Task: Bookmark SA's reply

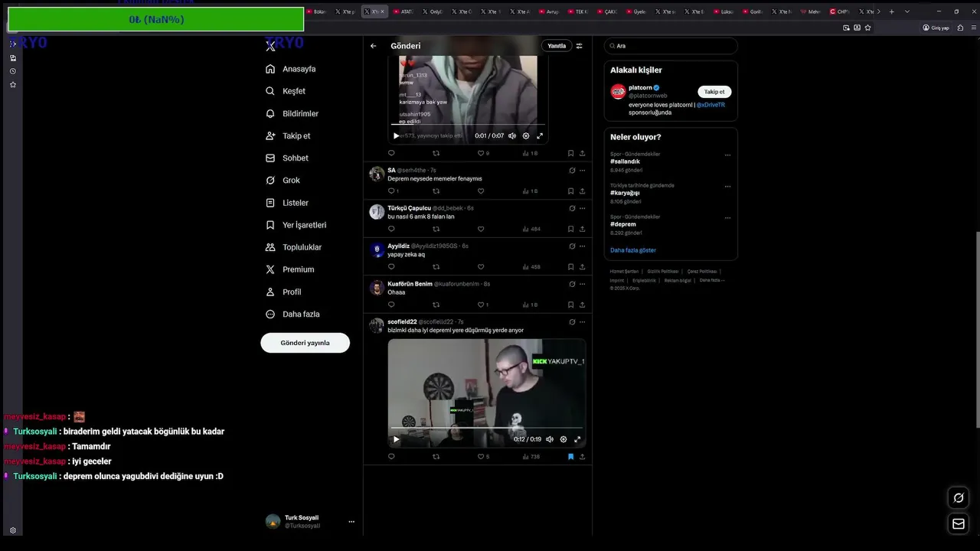Action: pos(570,191)
